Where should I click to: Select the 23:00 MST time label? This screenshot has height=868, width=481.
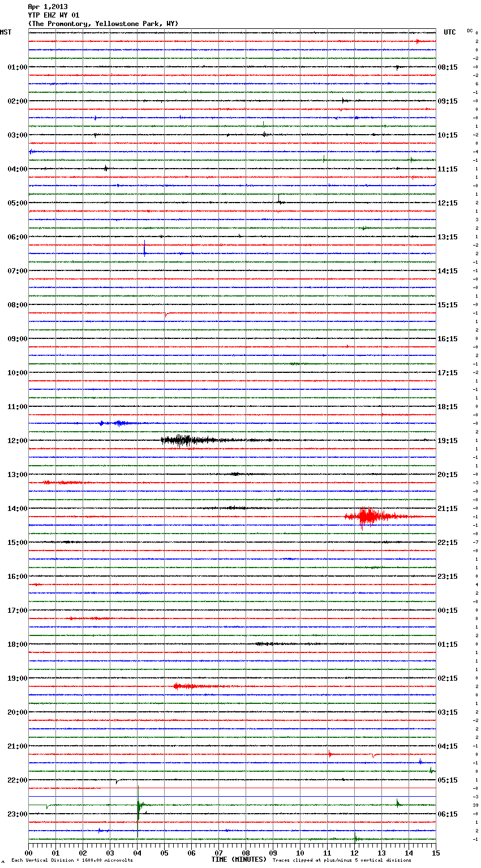(x=18, y=814)
